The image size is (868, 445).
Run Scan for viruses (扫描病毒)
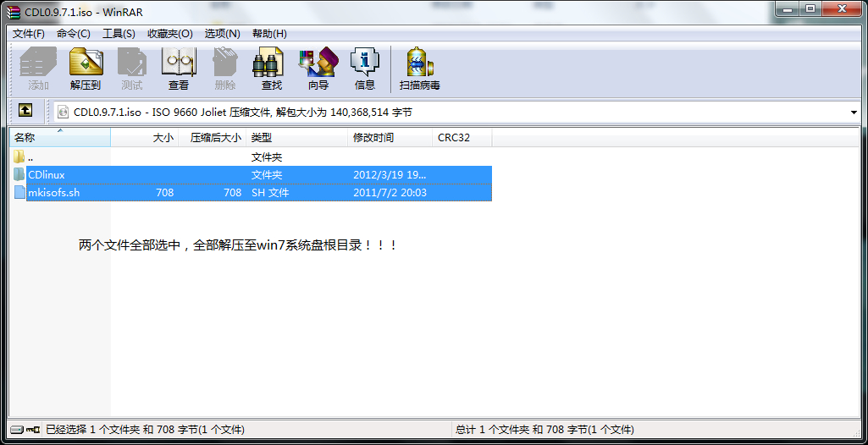coord(420,69)
